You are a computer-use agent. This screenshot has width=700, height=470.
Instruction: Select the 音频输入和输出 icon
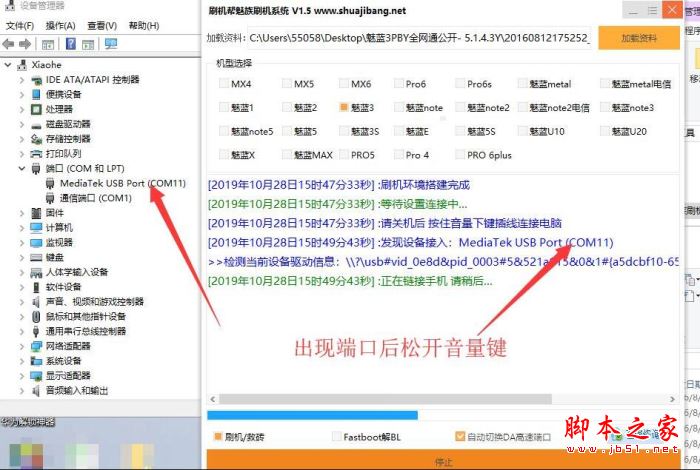click(37, 391)
